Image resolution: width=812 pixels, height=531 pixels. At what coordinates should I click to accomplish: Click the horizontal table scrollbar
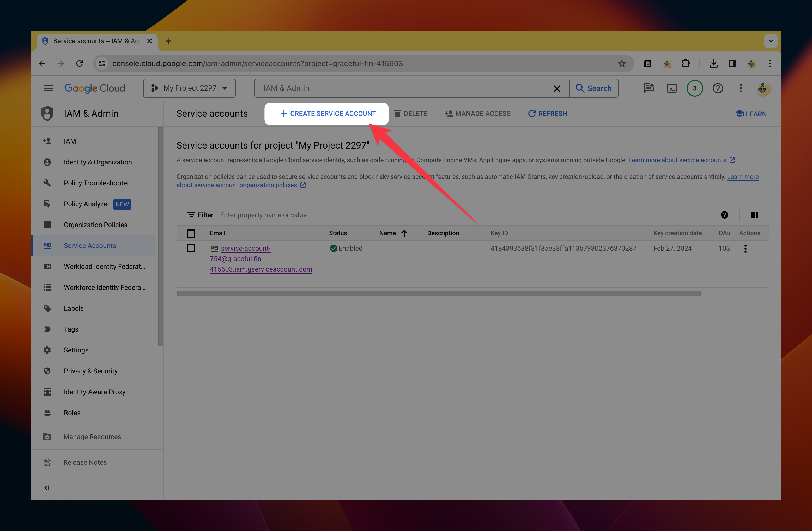(438, 293)
